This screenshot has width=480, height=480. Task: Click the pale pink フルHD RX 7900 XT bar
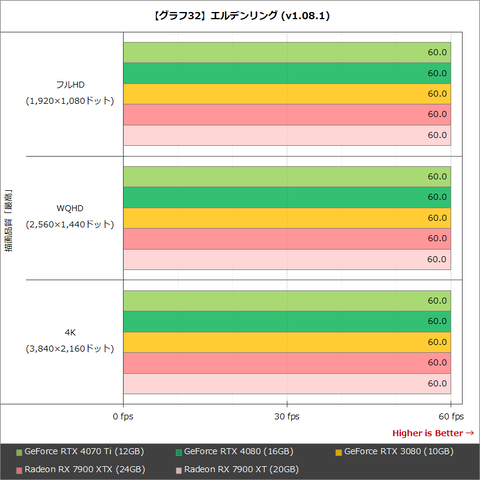click(287, 135)
